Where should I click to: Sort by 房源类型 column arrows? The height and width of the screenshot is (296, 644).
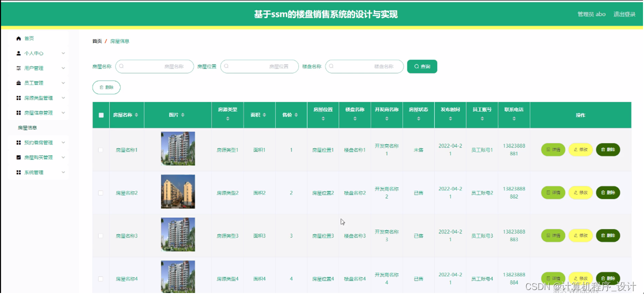point(228,119)
